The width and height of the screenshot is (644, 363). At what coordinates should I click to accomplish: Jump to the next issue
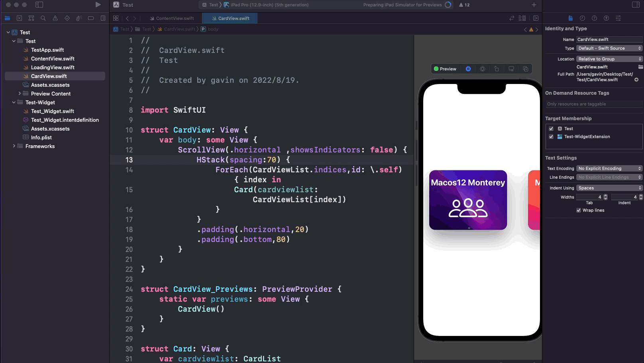coord(537,29)
